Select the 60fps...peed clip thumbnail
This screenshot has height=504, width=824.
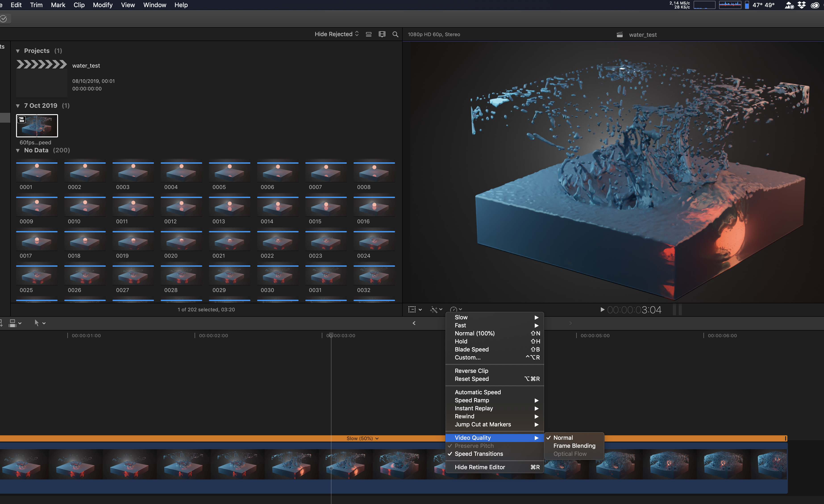click(x=37, y=126)
